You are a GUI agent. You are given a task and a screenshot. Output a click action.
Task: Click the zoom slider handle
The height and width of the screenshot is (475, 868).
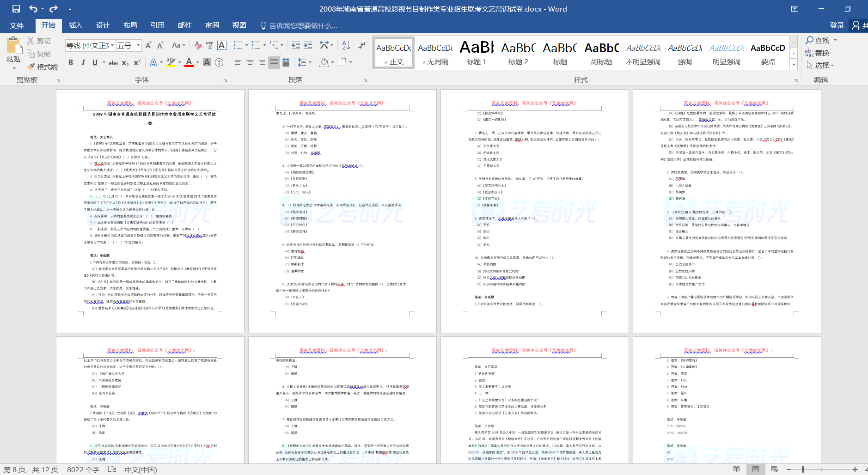[803, 469]
